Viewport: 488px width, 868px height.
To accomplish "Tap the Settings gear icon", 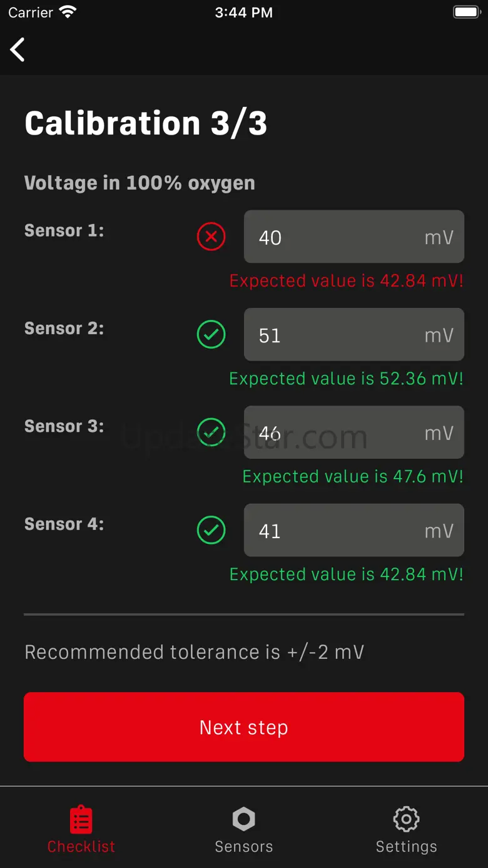I will (x=406, y=819).
